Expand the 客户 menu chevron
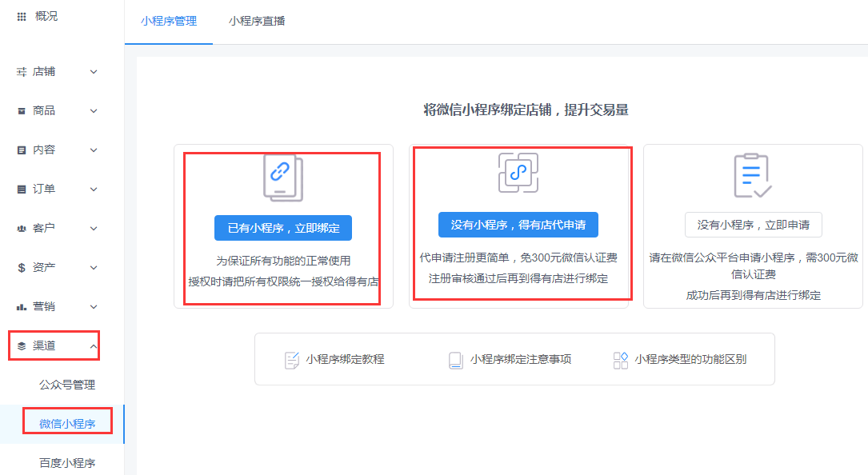Screen dimensions: 868x475 [94, 228]
